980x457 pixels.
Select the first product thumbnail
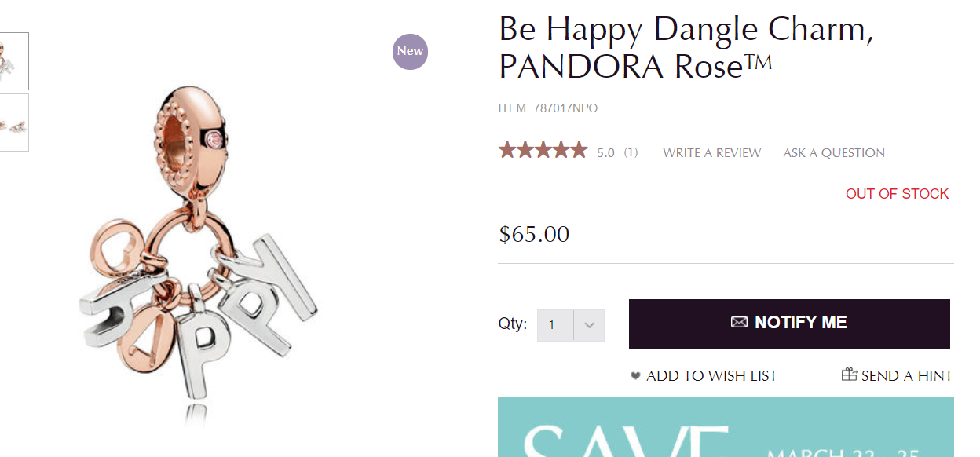click(x=14, y=61)
